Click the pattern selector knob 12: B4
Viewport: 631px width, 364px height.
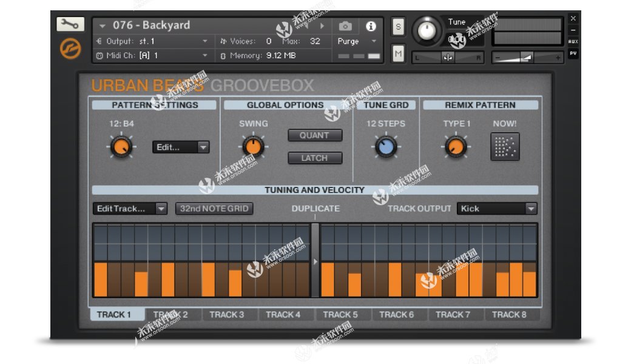coord(121,147)
